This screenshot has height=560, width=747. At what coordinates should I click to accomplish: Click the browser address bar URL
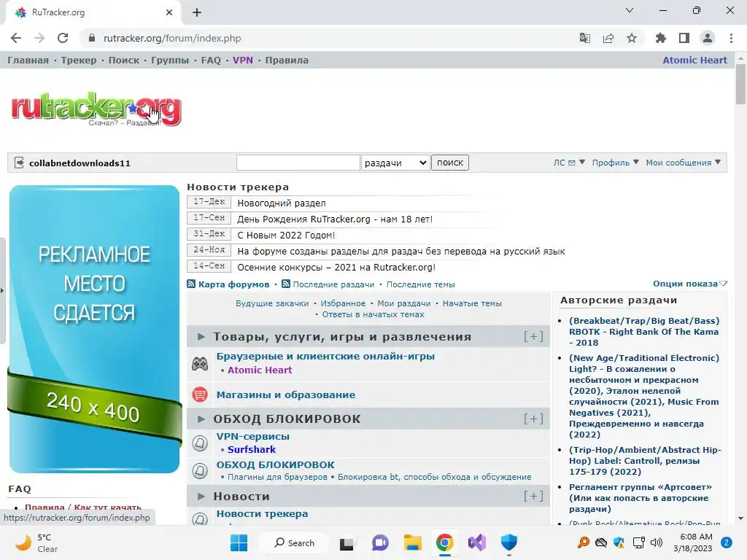(172, 38)
